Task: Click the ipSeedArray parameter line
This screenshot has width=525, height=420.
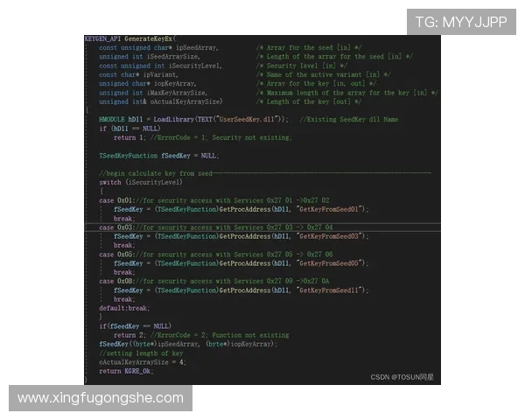Action: (158, 48)
